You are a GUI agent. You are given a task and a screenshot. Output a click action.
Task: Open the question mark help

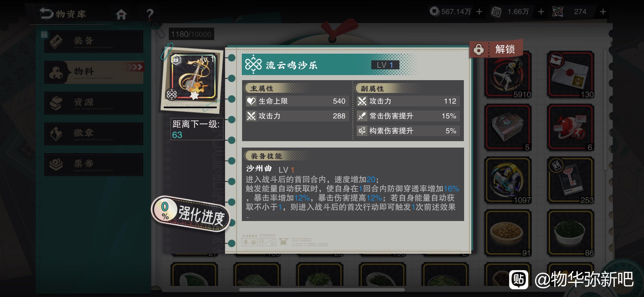point(150,14)
